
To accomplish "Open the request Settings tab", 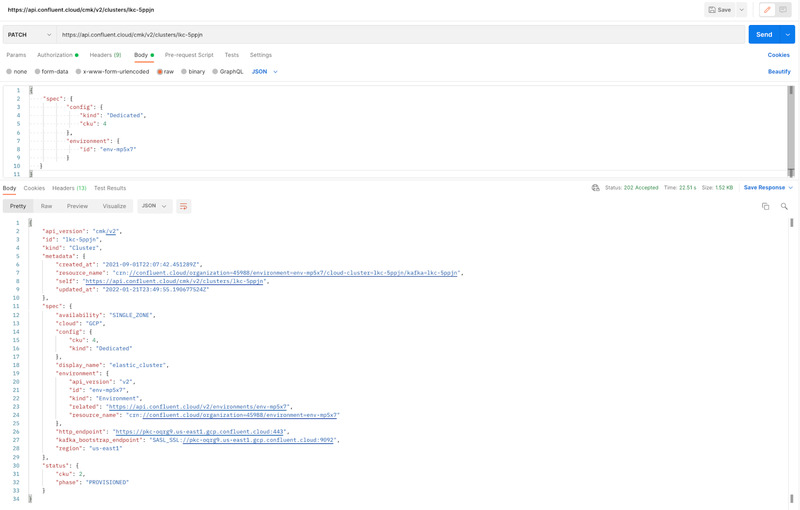I will point(261,55).
